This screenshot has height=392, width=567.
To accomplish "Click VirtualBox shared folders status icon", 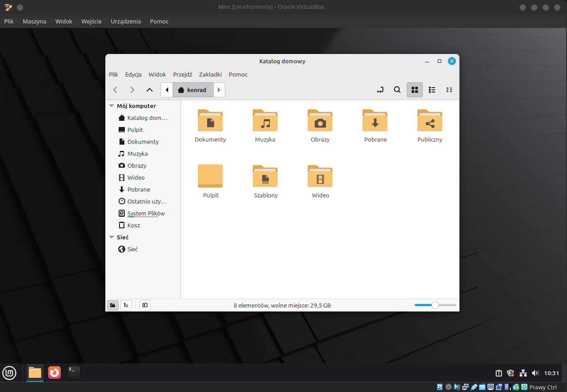I will coord(482,387).
